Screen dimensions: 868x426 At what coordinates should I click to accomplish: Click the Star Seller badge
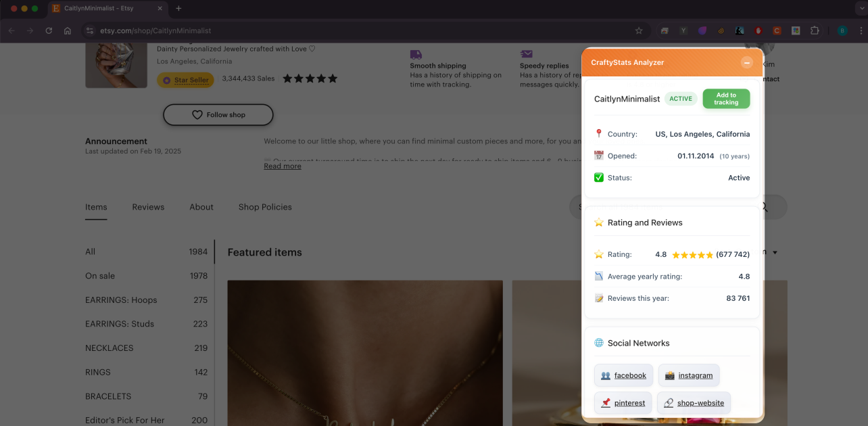185,80
